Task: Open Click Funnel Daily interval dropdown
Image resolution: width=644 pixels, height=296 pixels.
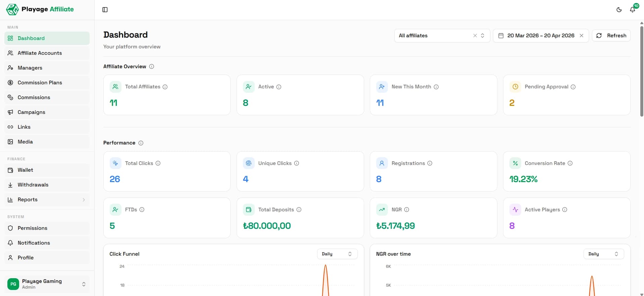Action: click(337, 254)
